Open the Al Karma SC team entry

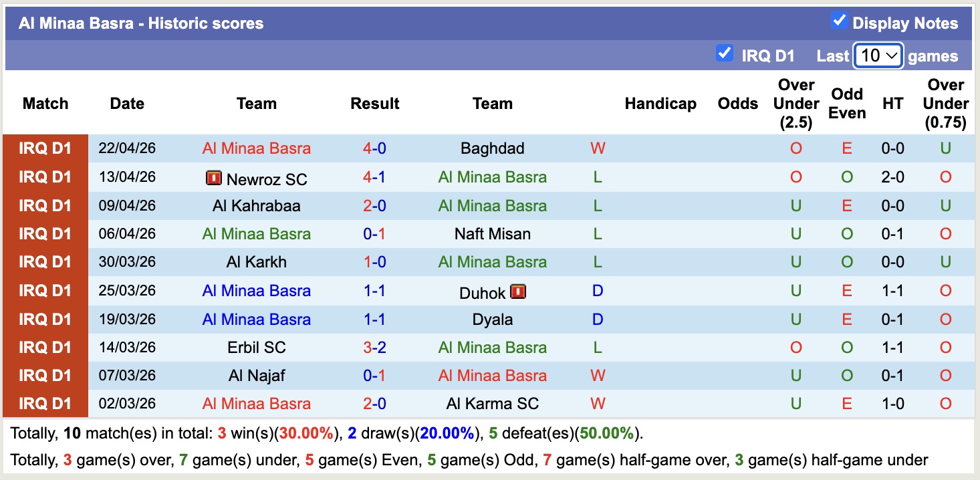[x=493, y=403]
